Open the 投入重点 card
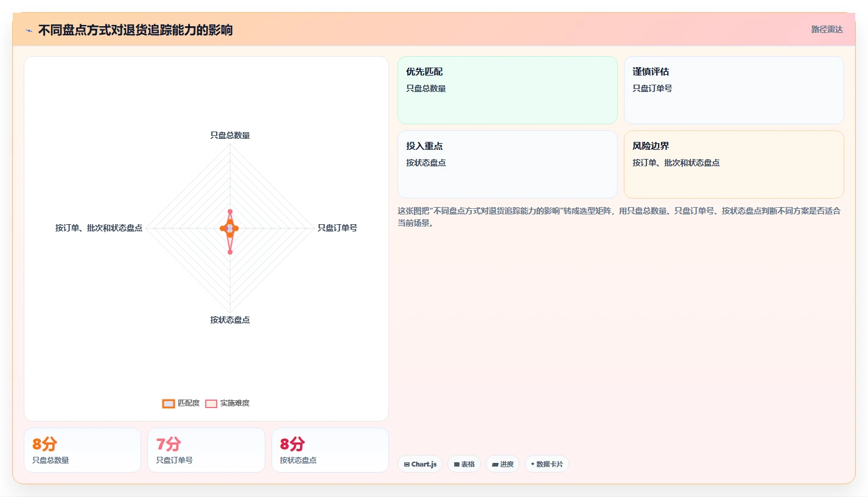Screen dimensions: 868x497 tap(508, 164)
